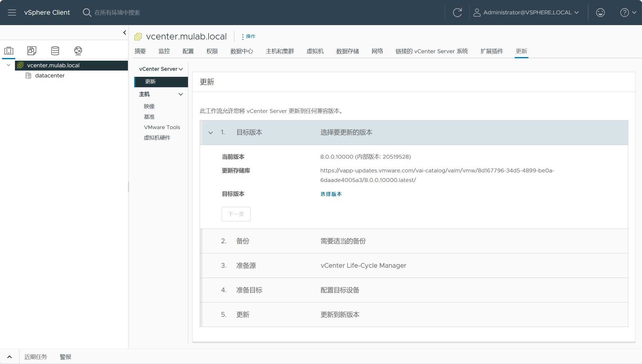The width and height of the screenshot is (642, 364).
Task: Switch to Storage inventory view
Action: click(55, 51)
